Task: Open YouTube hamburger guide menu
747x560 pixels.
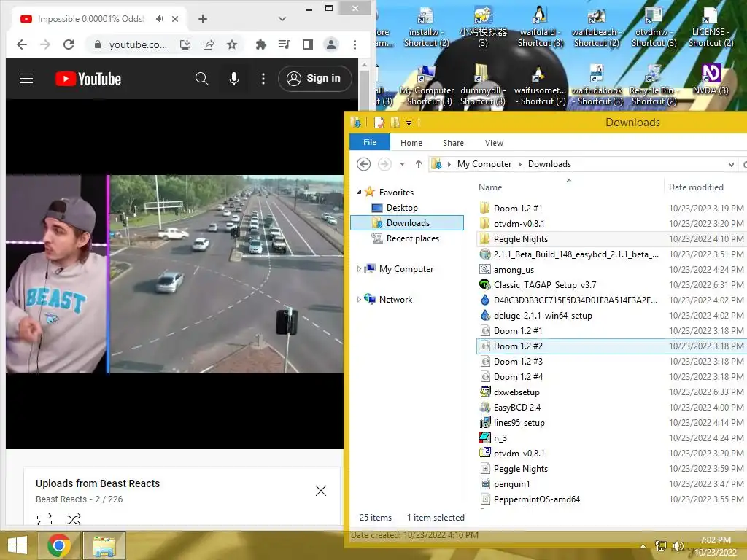Action: pyautogui.click(x=26, y=79)
